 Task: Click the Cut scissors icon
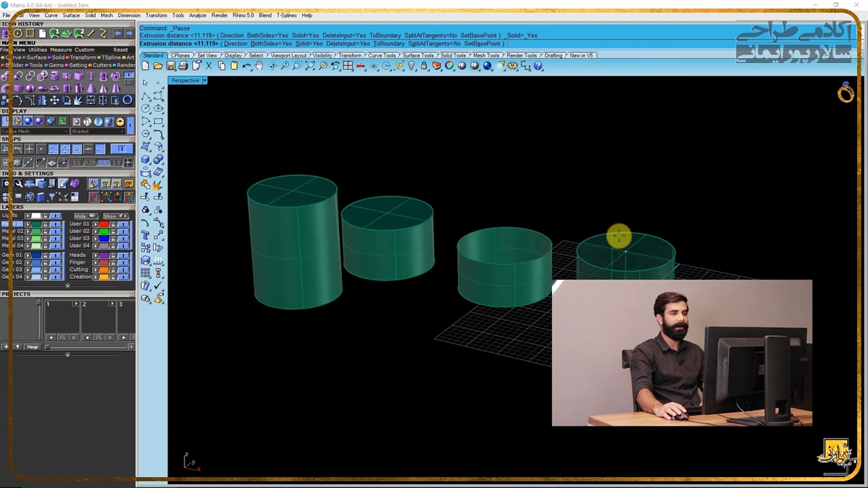tap(209, 66)
